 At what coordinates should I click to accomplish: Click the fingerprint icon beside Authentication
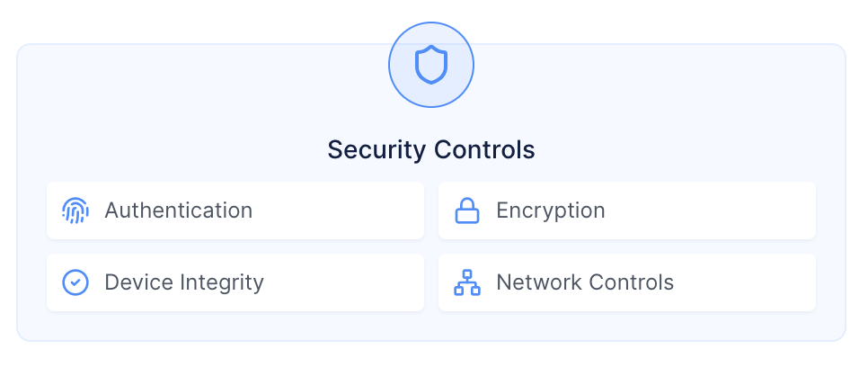[75, 210]
